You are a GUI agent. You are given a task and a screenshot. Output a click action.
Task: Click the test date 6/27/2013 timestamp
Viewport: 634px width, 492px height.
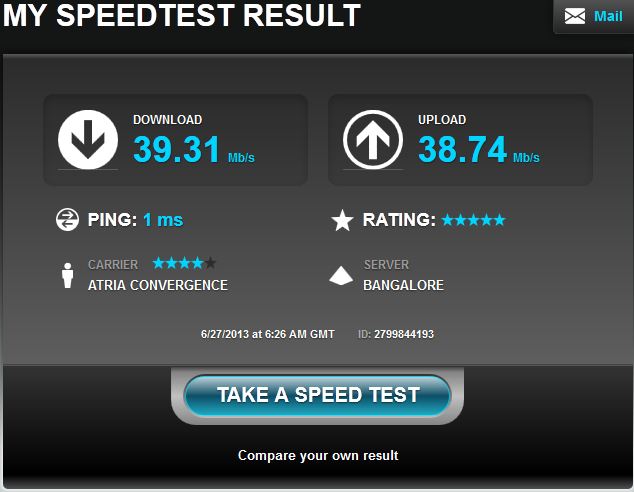point(268,334)
